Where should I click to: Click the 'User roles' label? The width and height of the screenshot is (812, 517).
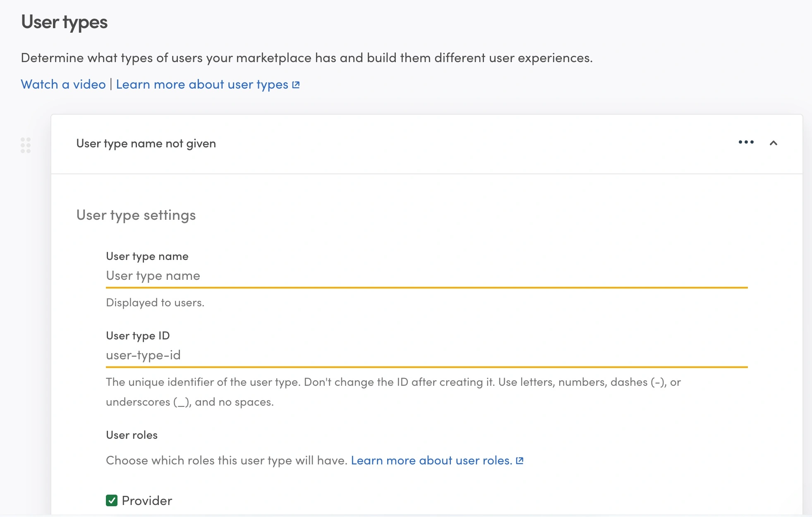pyautogui.click(x=132, y=435)
